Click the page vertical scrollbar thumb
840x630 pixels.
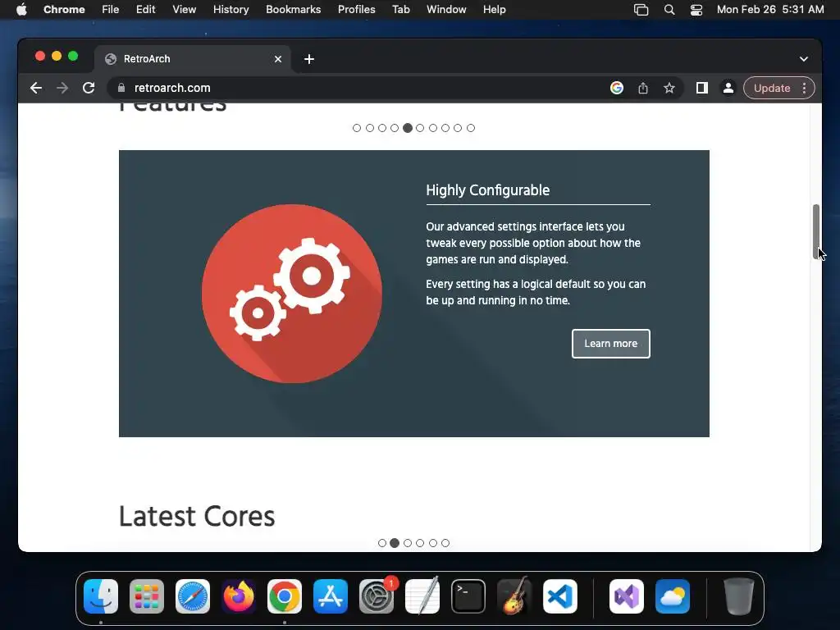click(816, 231)
